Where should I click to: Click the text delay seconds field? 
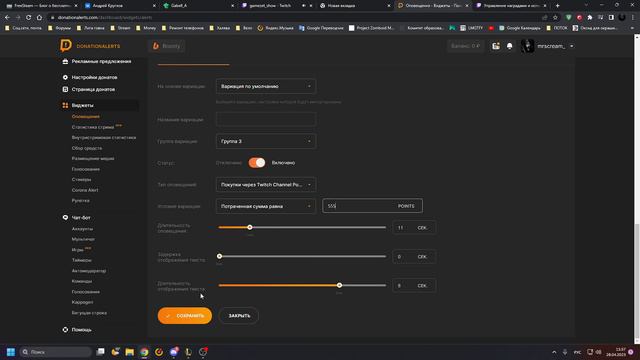[x=414, y=256]
